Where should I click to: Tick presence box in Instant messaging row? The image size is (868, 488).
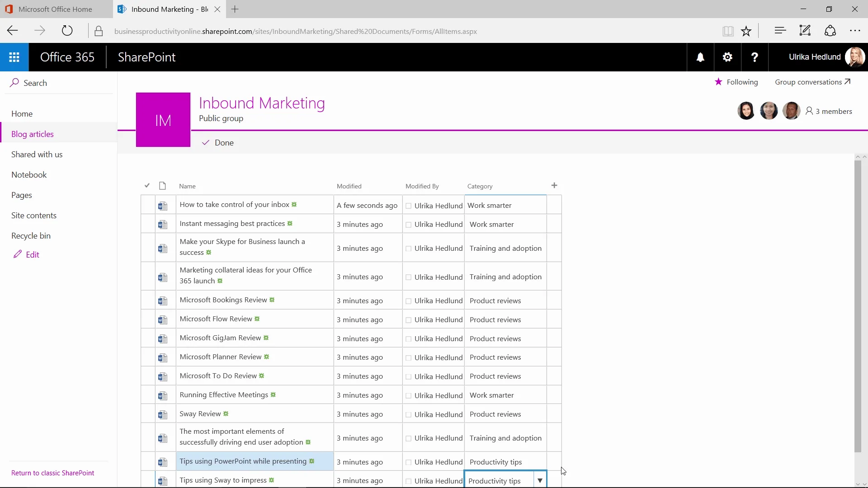click(409, 225)
